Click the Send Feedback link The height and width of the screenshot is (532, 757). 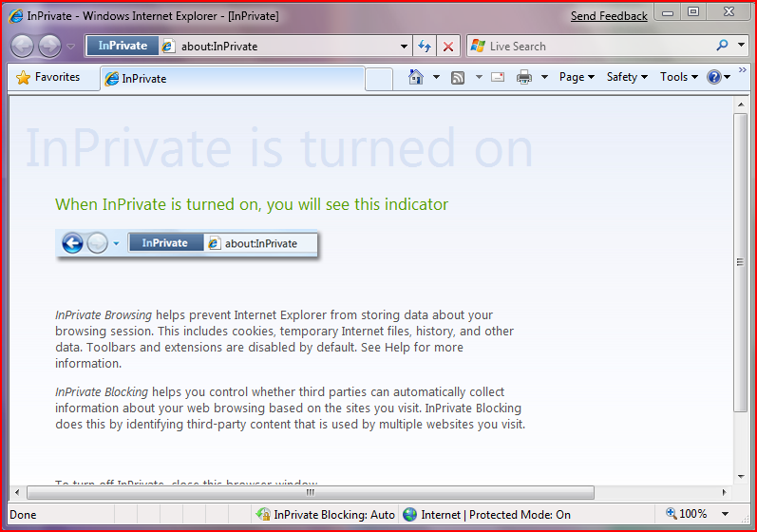[609, 16]
